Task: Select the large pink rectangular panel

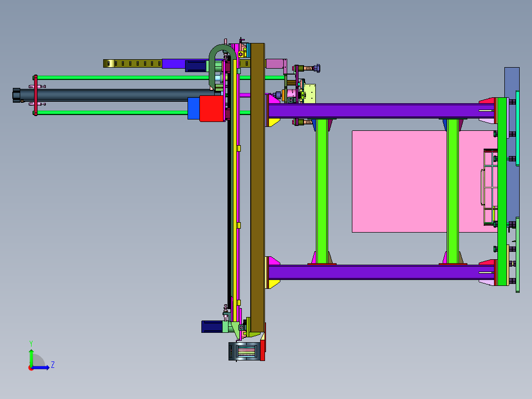Action: [400, 181]
